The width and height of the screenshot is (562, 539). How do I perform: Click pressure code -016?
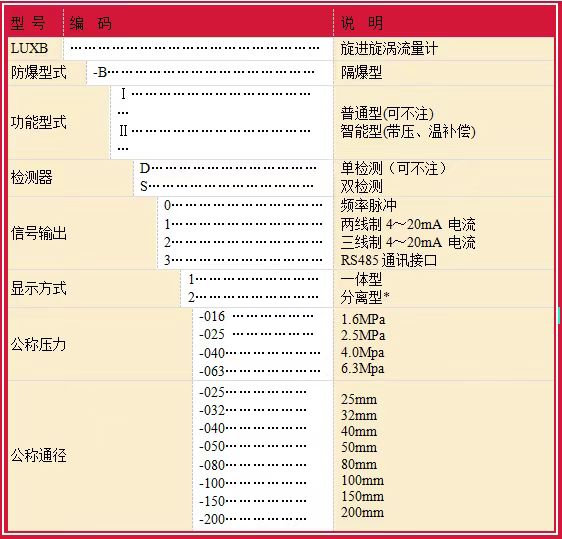212,316
